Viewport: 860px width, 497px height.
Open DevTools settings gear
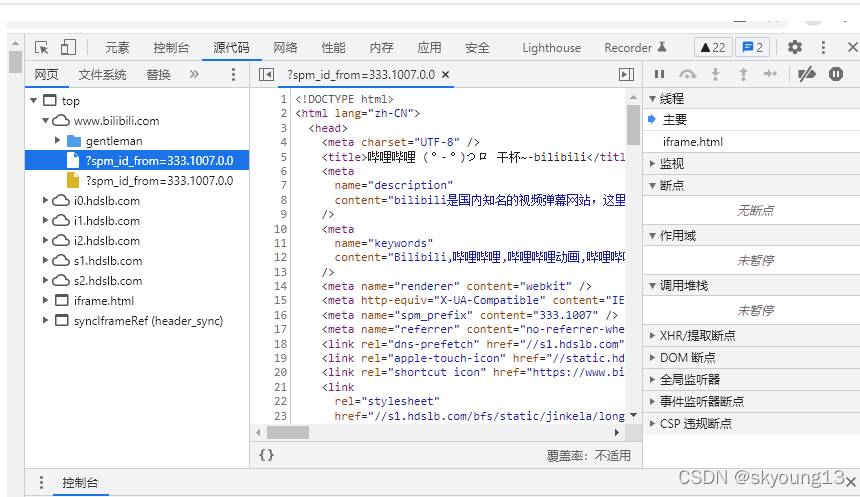pyautogui.click(x=795, y=48)
